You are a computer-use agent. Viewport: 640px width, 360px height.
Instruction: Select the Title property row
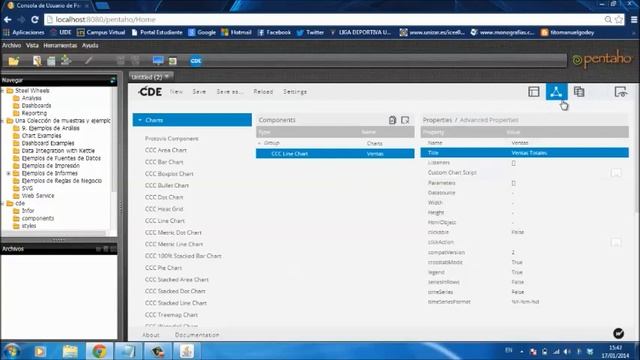pyautogui.click(x=524, y=153)
